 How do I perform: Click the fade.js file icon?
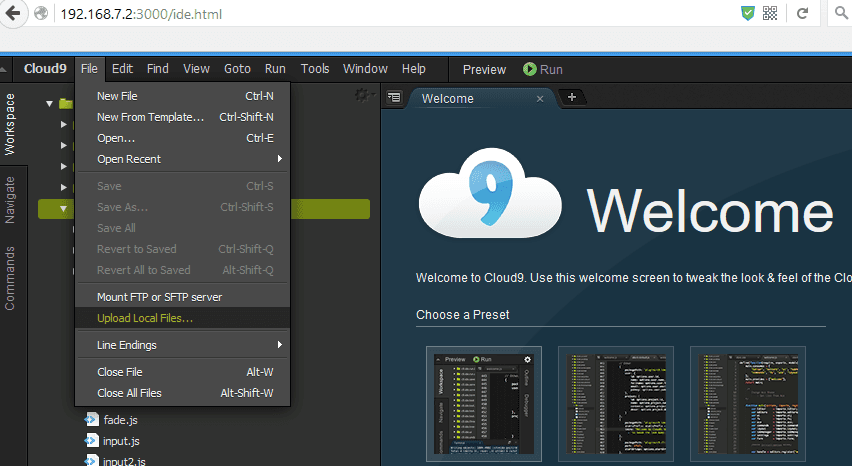click(91, 419)
